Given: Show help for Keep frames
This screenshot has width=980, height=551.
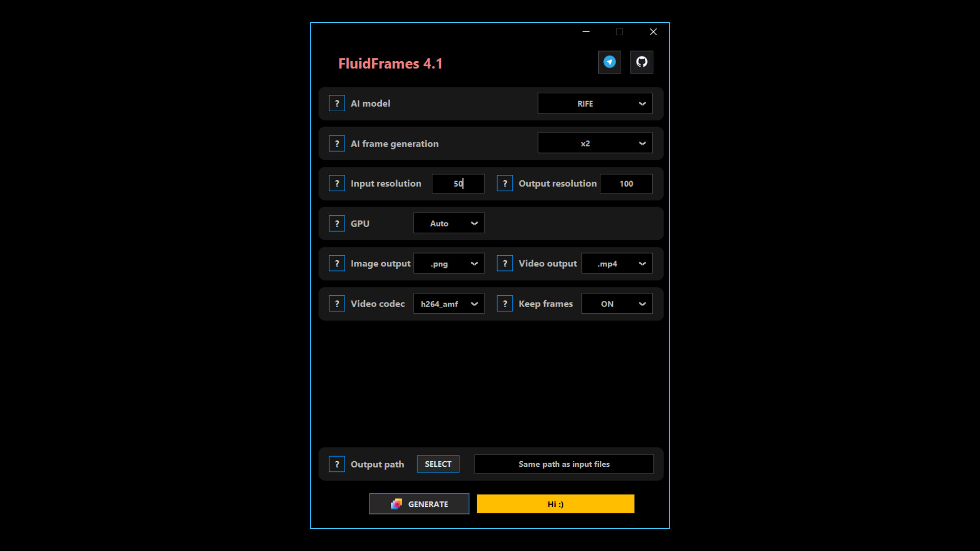Looking at the screenshot, I should click(505, 304).
